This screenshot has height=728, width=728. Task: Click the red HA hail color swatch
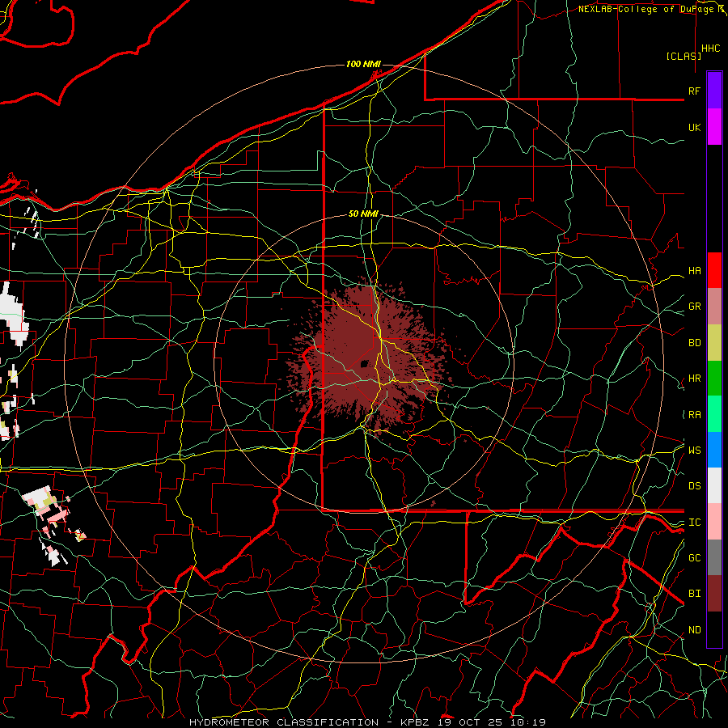click(714, 270)
